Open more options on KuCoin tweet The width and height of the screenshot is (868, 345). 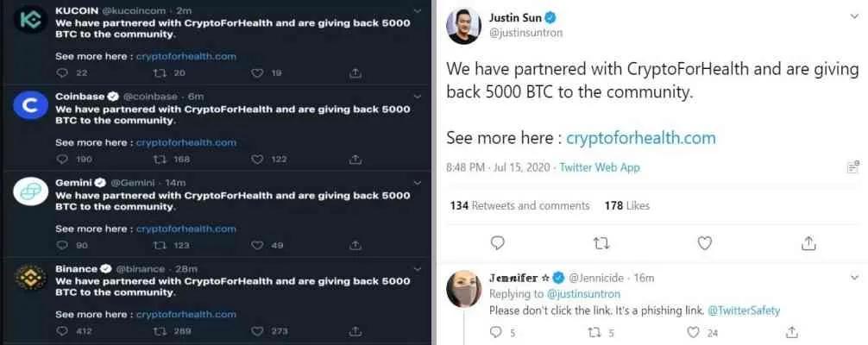click(418, 10)
